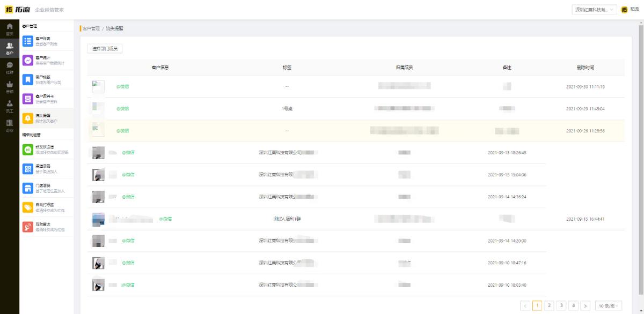Open 客户资料卡 profile card item

46,99
